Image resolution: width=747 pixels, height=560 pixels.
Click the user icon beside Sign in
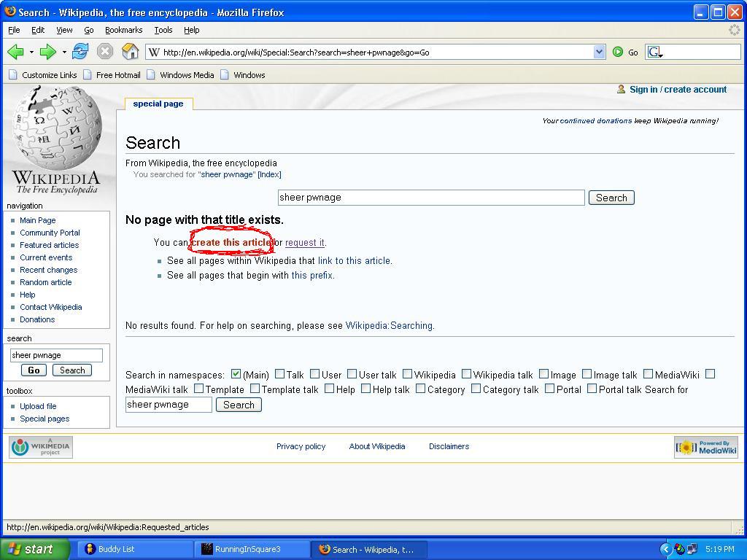(621, 89)
